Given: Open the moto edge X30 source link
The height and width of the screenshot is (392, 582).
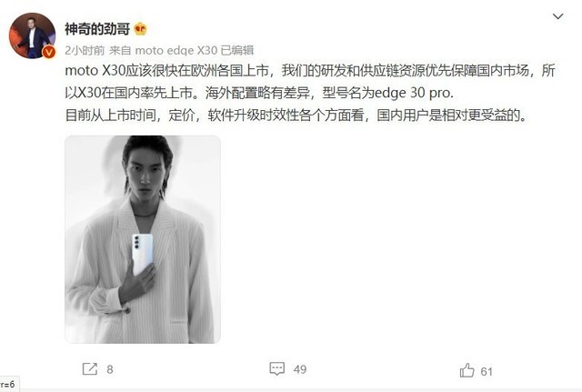Looking at the screenshot, I should (176, 50).
